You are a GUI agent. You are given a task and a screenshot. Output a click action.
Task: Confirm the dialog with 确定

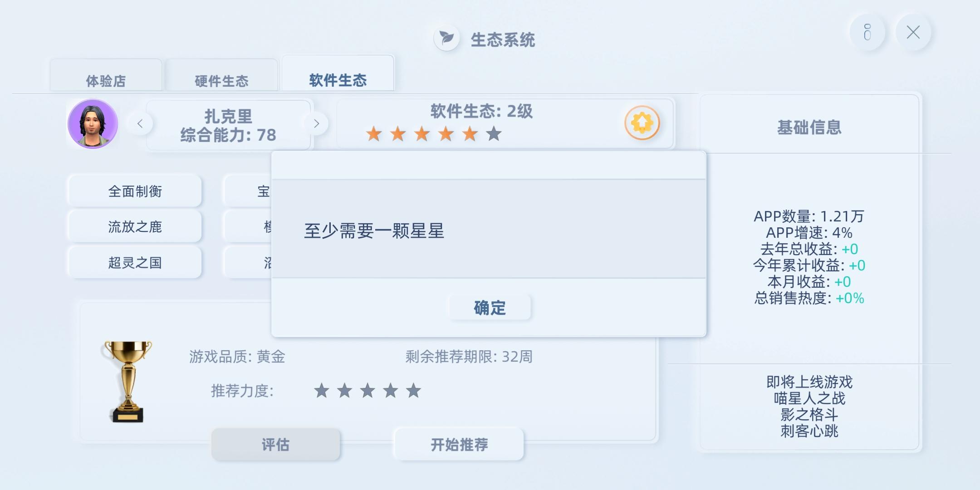click(490, 308)
